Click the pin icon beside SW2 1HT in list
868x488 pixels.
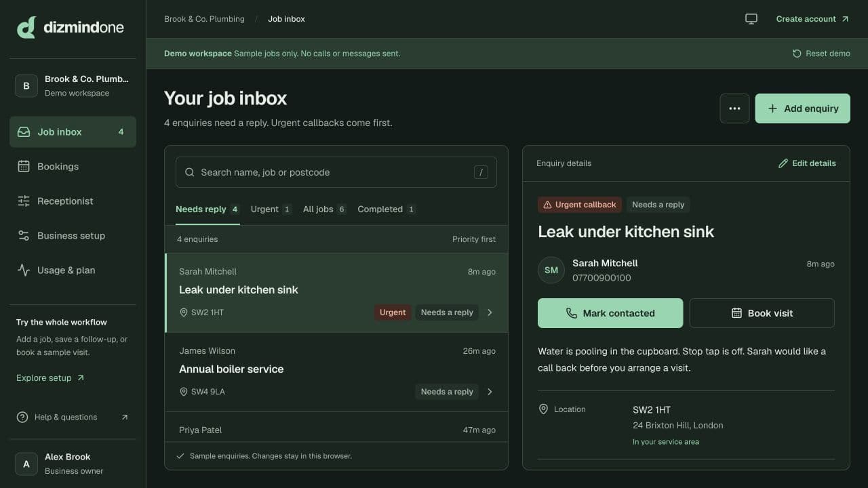183,312
